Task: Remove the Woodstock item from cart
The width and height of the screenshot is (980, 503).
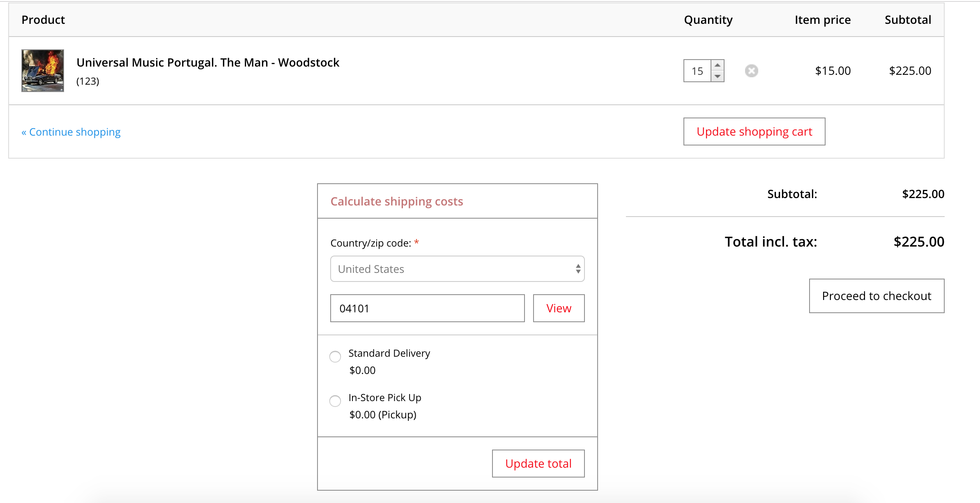Action: click(751, 71)
